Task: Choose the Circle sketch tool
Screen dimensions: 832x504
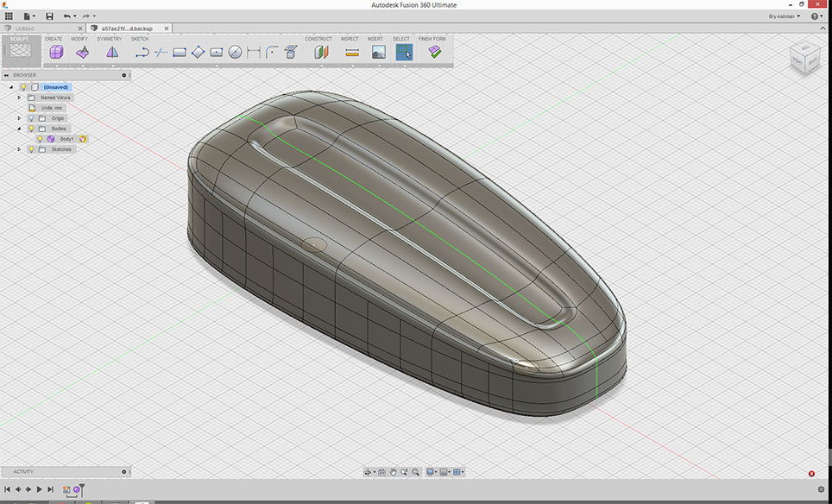Action: point(235,52)
